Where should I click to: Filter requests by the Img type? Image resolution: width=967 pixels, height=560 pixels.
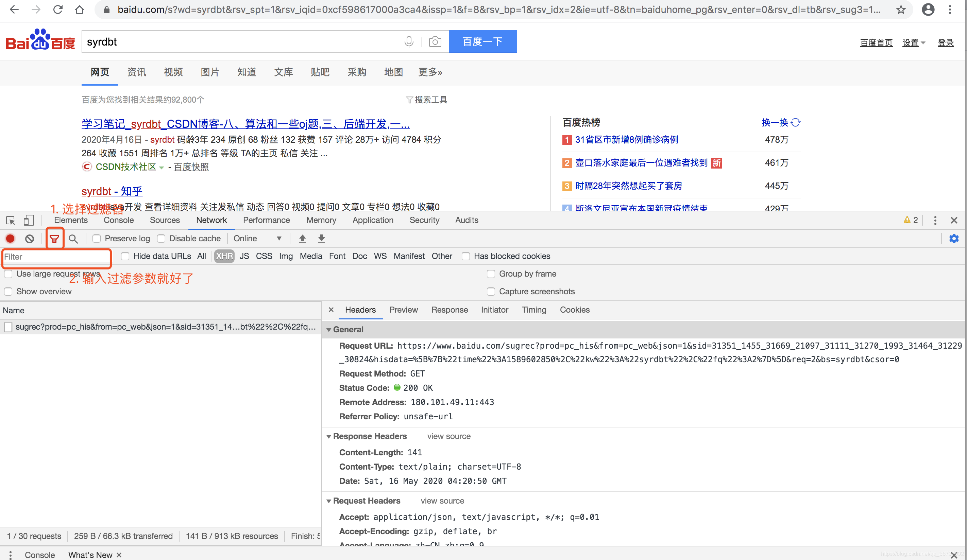[x=286, y=256]
